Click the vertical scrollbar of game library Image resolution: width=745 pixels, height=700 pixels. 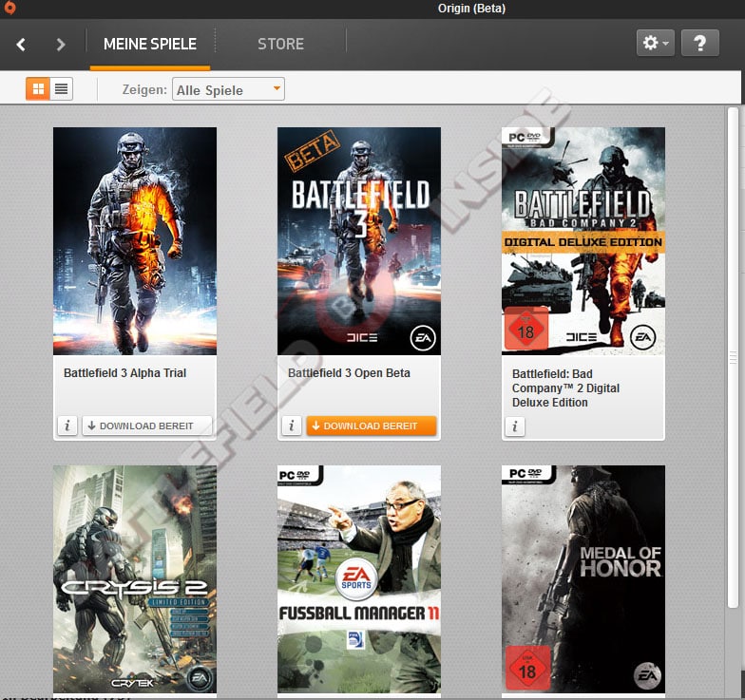click(732, 361)
